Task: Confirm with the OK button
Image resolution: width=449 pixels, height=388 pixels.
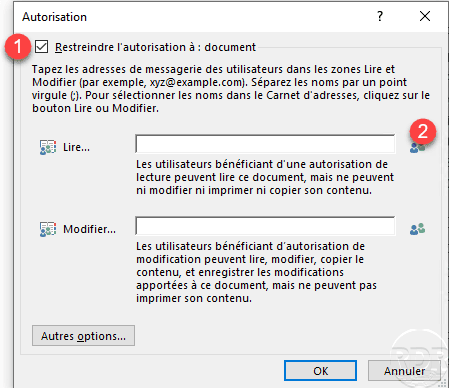Action: [320, 370]
